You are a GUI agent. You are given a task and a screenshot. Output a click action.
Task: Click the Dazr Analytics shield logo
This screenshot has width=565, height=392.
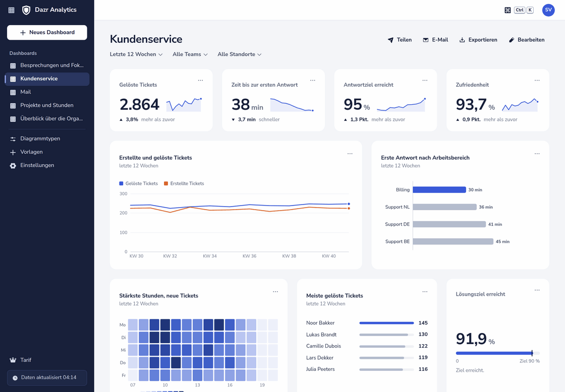[x=26, y=10]
